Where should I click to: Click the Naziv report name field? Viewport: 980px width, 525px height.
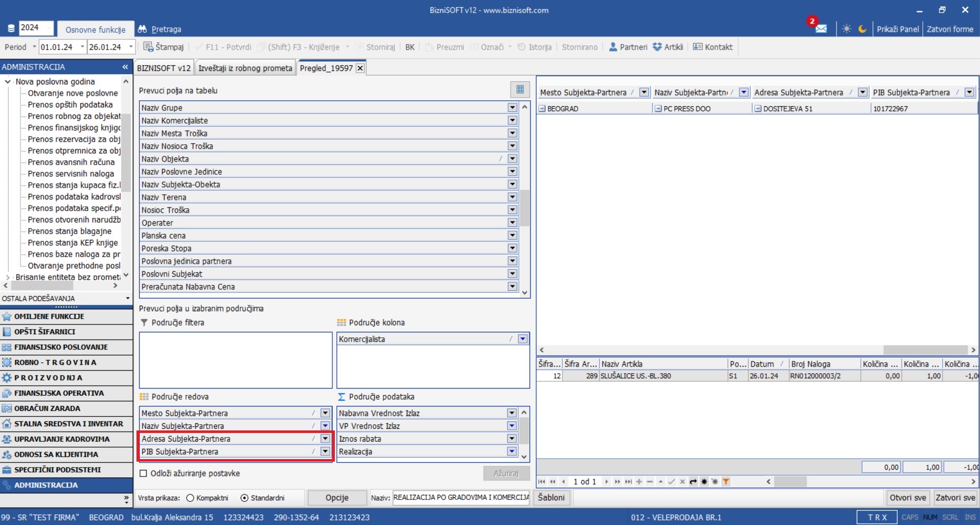click(461, 497)
